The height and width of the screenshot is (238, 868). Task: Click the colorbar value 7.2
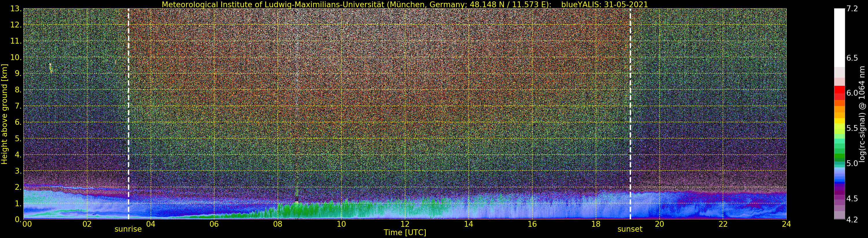coord(852,9)
